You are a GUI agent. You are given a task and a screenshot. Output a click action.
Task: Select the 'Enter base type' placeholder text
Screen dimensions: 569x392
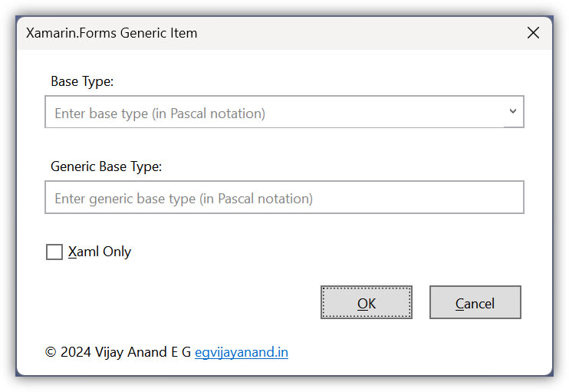[160, 114]
